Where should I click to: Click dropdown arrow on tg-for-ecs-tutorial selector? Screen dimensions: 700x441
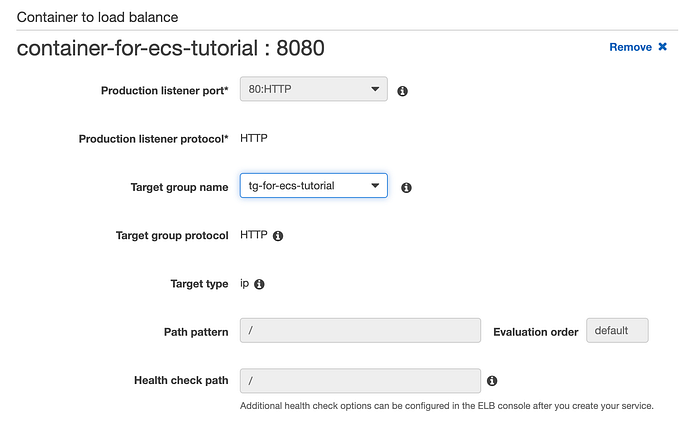(375, 185)
